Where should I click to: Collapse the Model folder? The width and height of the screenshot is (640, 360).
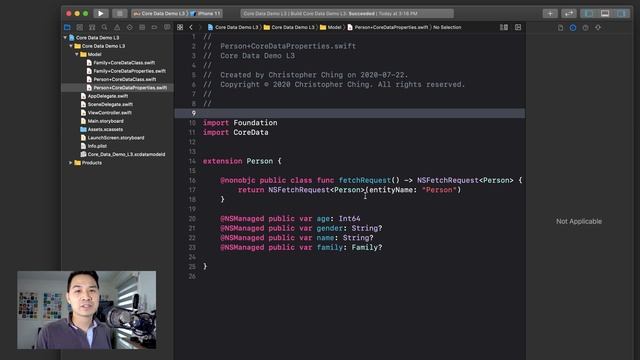coord(77,54)
